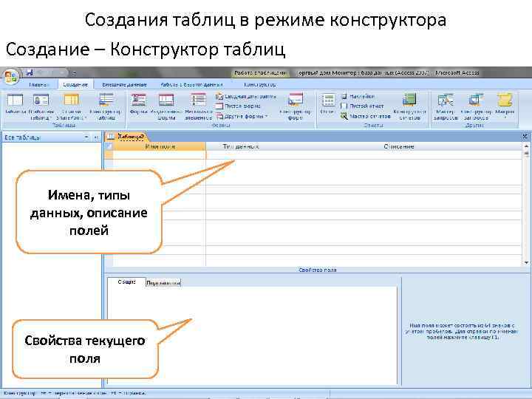This screenshot has width=532, height=399.
Task: Save with the quick access floppy icon
Action: 29,72
